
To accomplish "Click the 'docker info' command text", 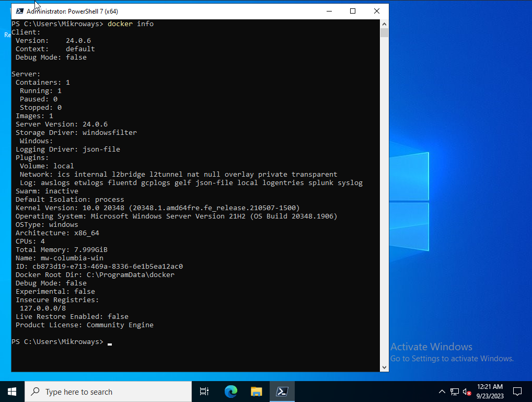I will click(x=131, y=24).
